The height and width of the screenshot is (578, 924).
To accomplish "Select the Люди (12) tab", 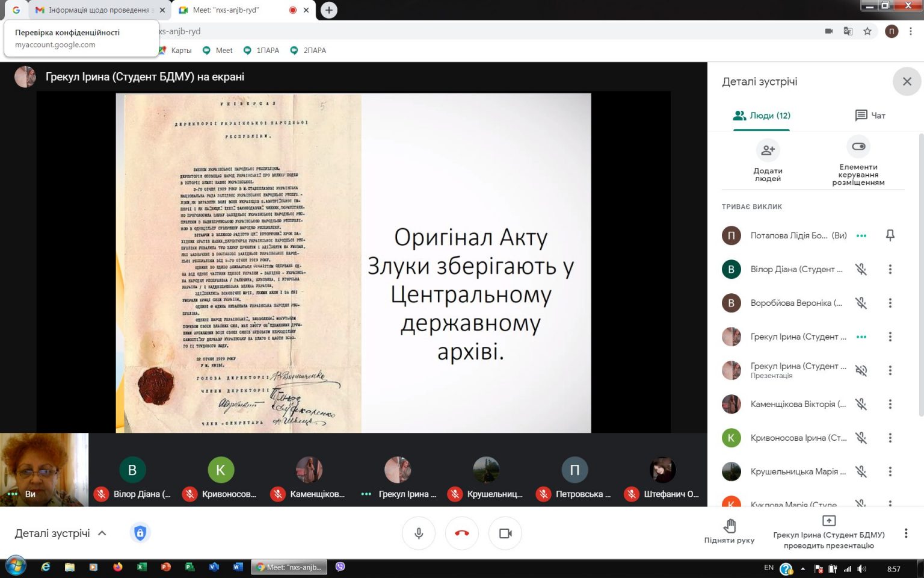I will tap(762, 115).
